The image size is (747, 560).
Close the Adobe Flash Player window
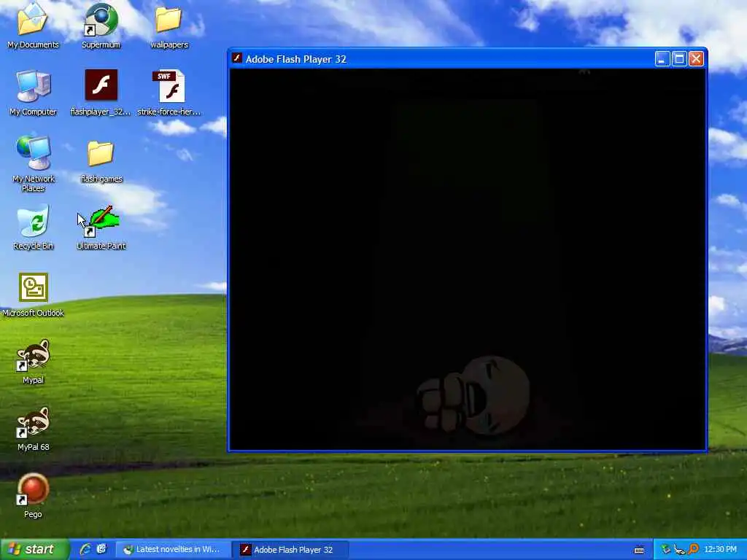(696, 59)
